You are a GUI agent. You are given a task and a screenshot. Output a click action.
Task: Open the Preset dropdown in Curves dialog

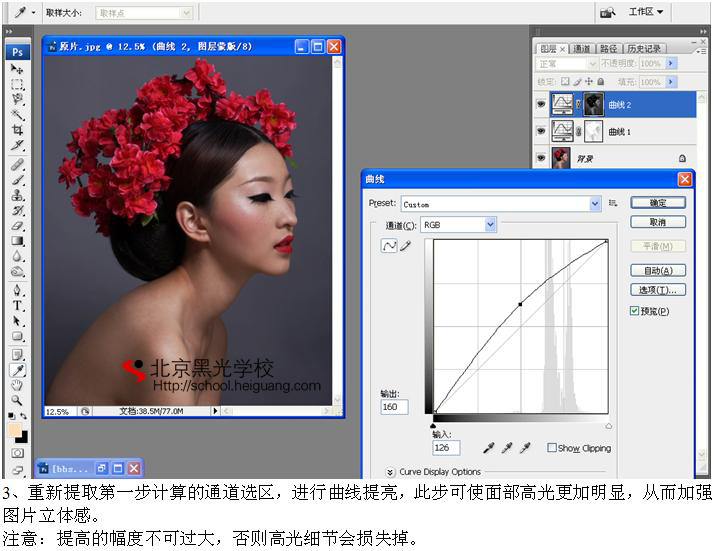pos(595,203)
